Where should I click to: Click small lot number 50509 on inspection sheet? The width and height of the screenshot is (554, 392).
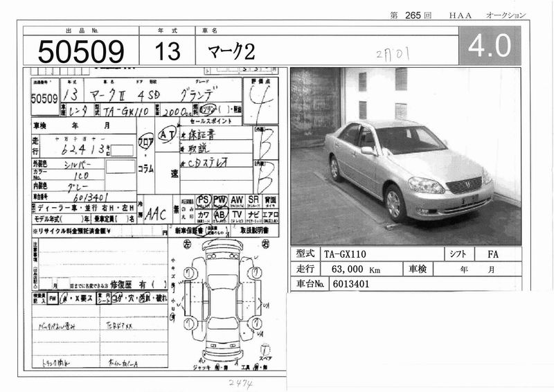coord(44,98)
